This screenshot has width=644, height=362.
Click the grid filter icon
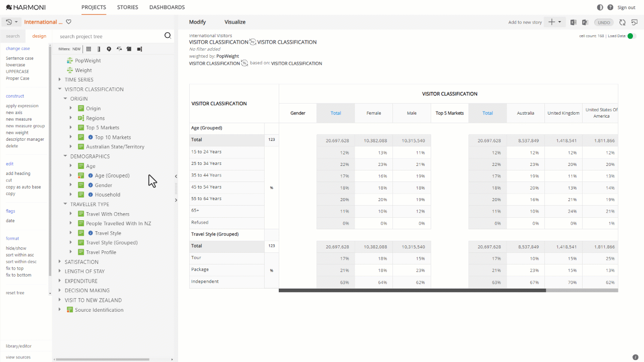click(89, 49)
